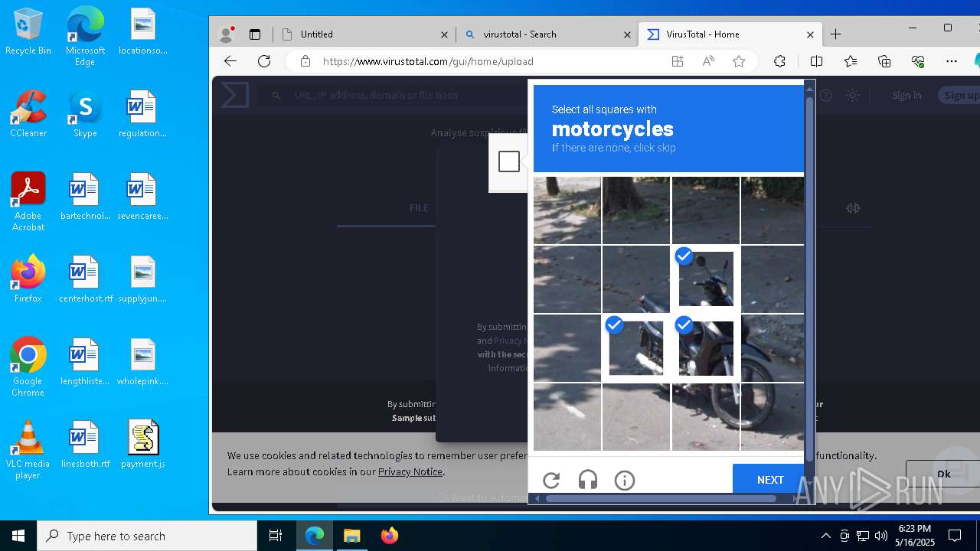
Task: Click Ok on cookie banner
Action: tap(942, 474)
